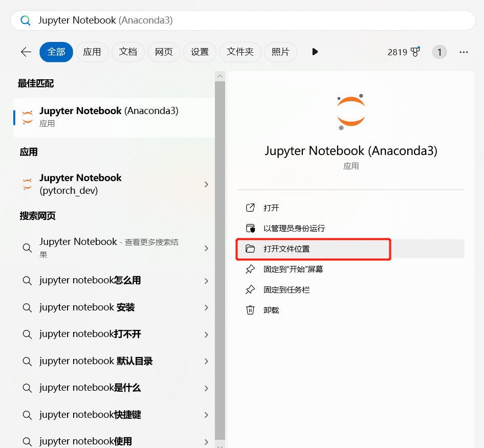Click the folder icon beside 打开文件位置

click(x=250, y=249)
